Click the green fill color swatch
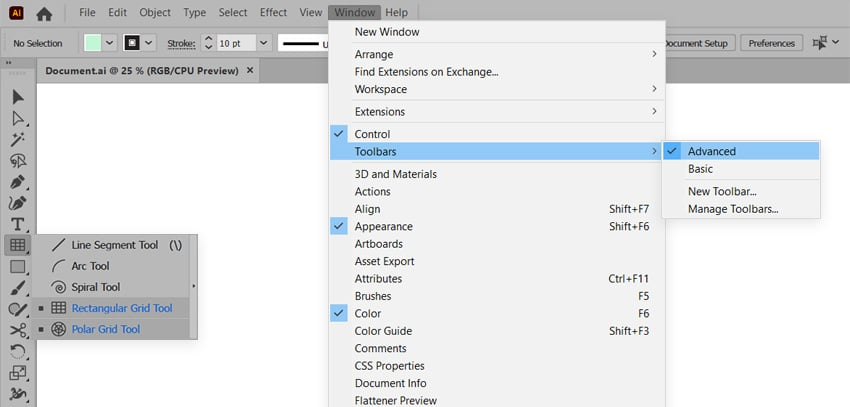Viewport: 850px width, 407px height. pos(93,43)
